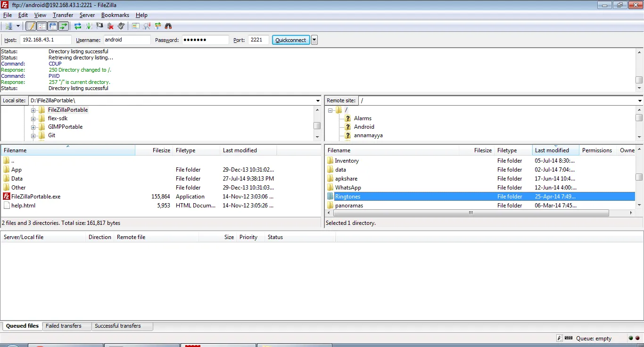Open the Site Manager dropdown arrow
Image resolution: width=644 pixels, height=347 pixels.
point(18,26)
